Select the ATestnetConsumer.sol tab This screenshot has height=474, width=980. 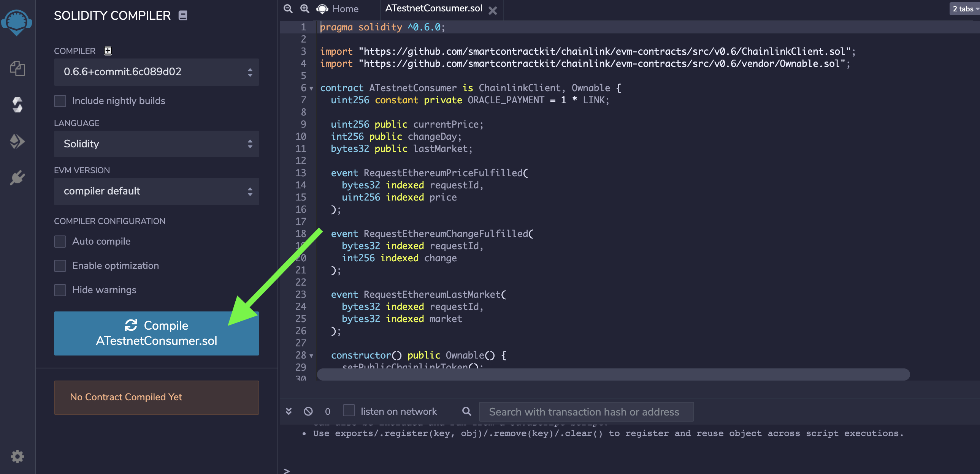pos(433,9)
